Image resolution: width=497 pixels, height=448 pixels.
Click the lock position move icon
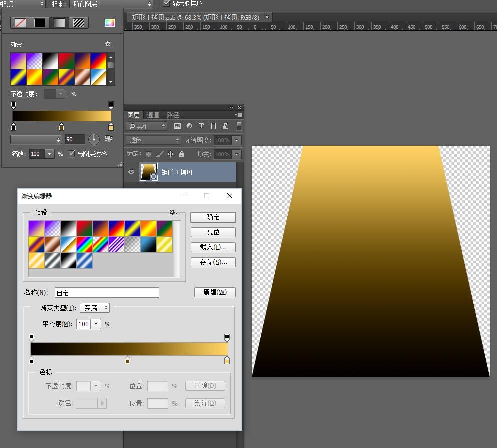tap(170, 154)
